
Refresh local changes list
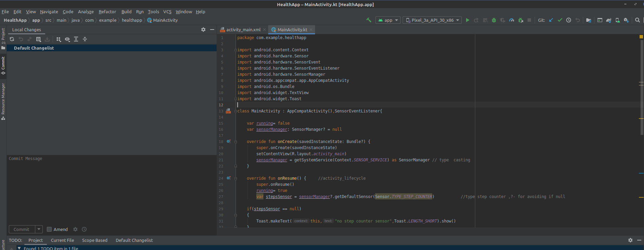12,39
